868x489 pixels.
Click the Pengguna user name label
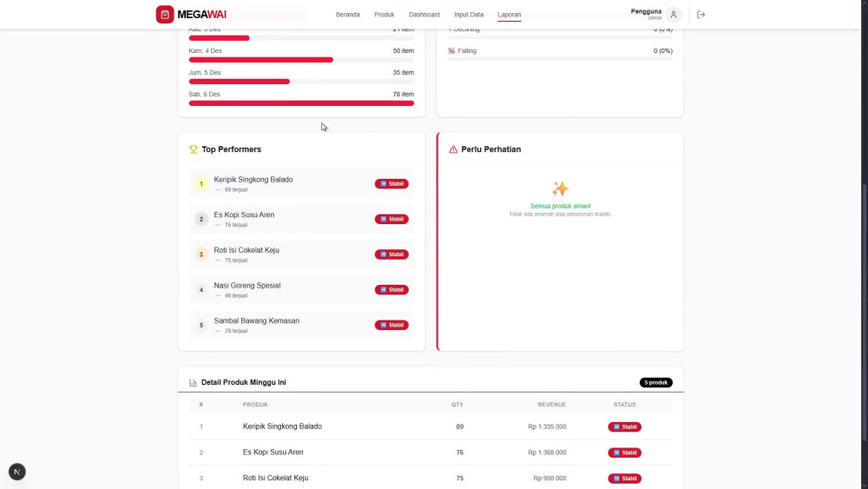[646, 11]
